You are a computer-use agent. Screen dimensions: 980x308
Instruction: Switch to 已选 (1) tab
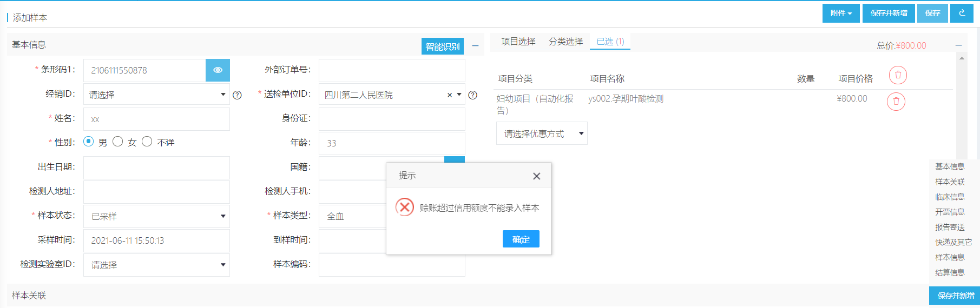(x=610, y=42)
